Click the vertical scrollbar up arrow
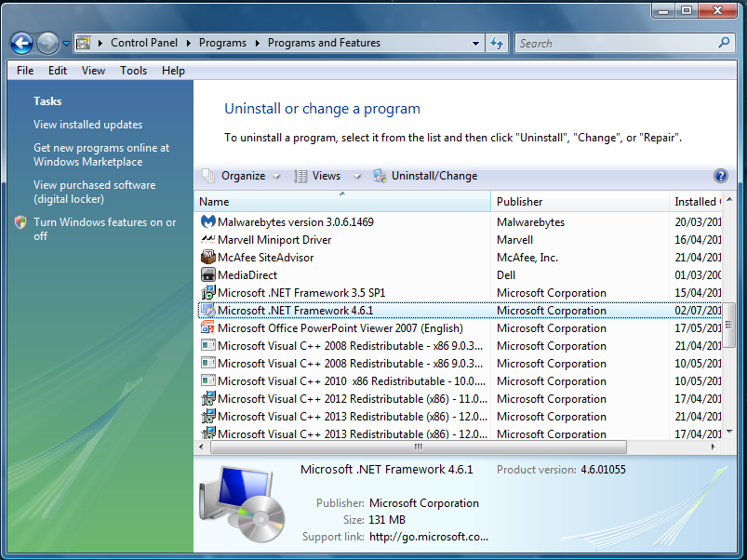The height and width of the screenshot is (560, 747). pos(729,199)
